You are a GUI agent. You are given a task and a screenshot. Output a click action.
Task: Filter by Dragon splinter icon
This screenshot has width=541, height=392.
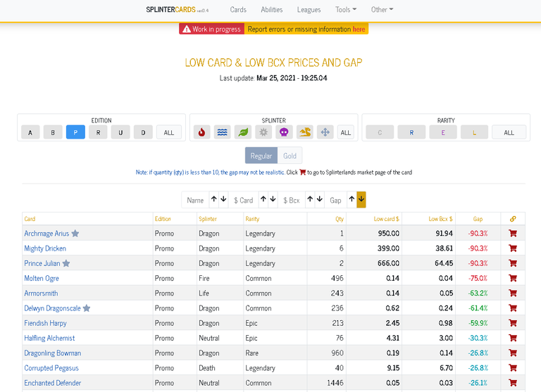click(304, 132)
